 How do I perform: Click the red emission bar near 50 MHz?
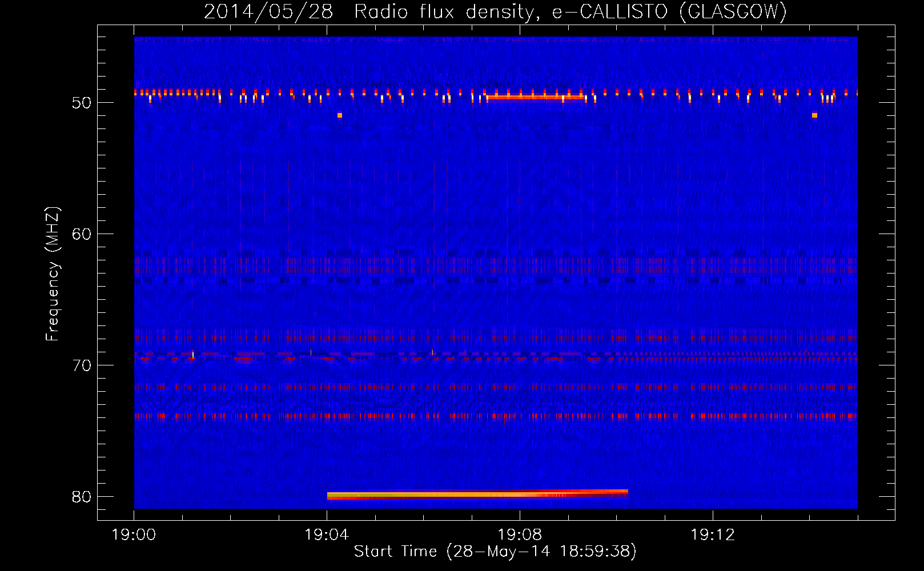tap(536, 97)
